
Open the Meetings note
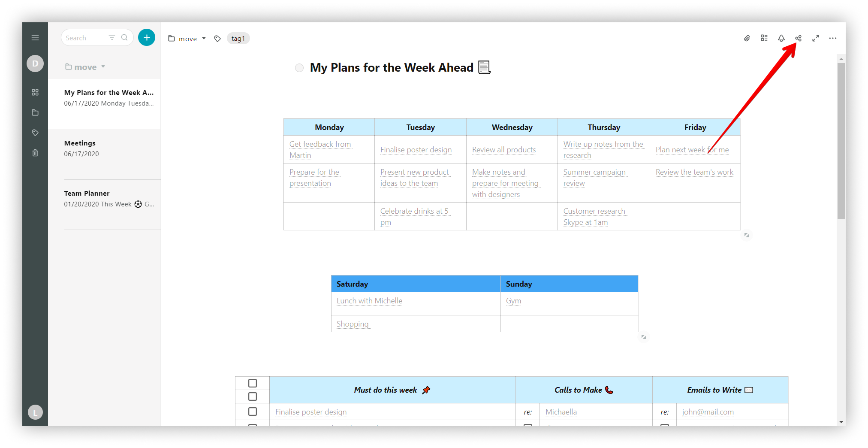coord(104,154)
